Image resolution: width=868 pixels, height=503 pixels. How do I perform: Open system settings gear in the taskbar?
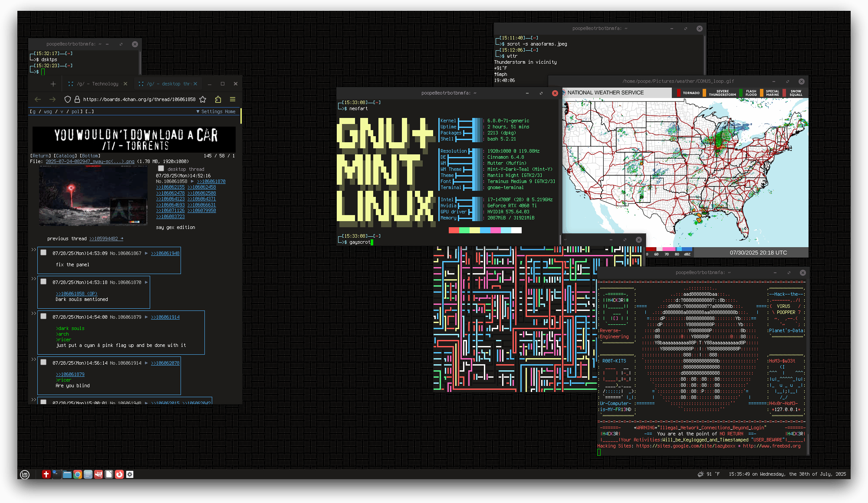point(130,474)
